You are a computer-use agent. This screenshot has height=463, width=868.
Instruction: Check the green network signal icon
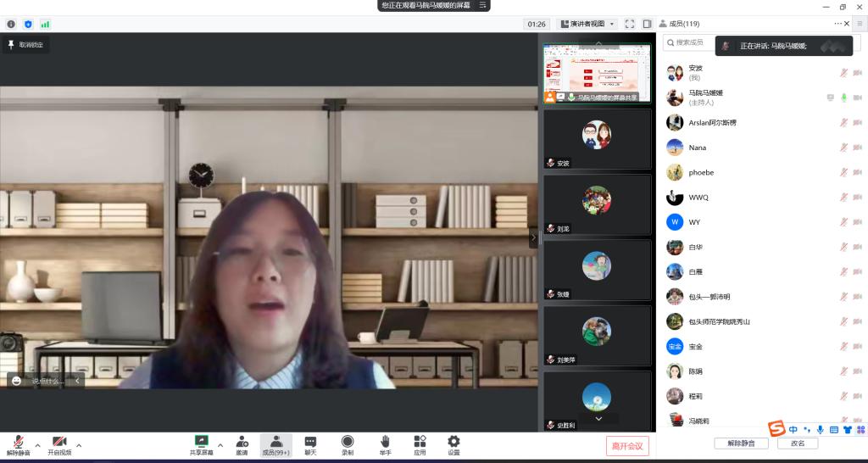[45, 25]
